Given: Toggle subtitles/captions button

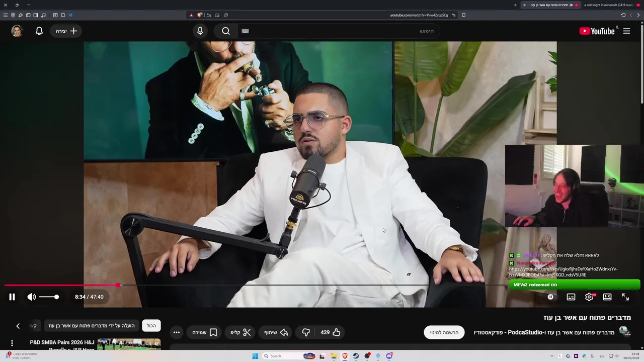Looking at the screenshot, I should (571, 297).
